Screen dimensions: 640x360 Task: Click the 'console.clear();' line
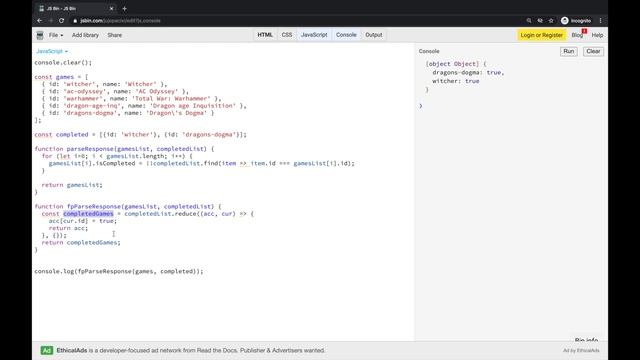point(63,62)
